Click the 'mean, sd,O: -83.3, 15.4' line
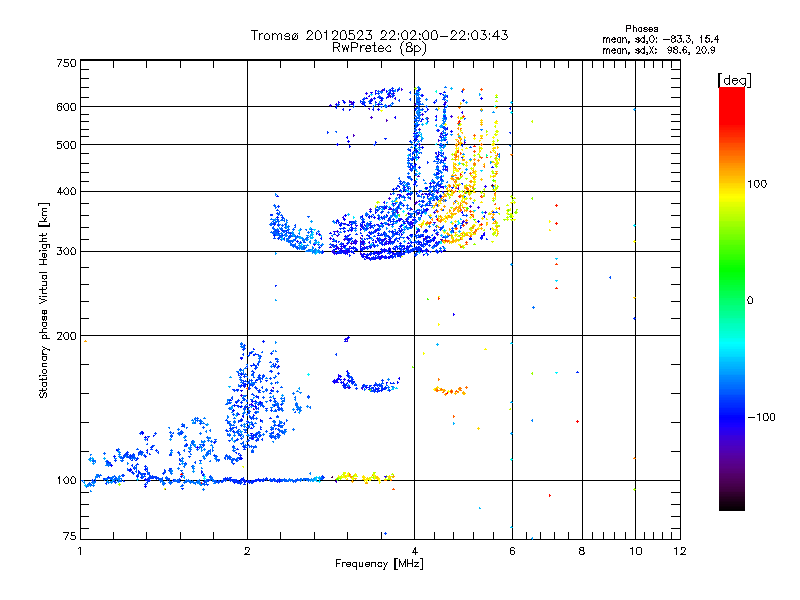The height and width of the screenshot is (600, 800). 660,39
